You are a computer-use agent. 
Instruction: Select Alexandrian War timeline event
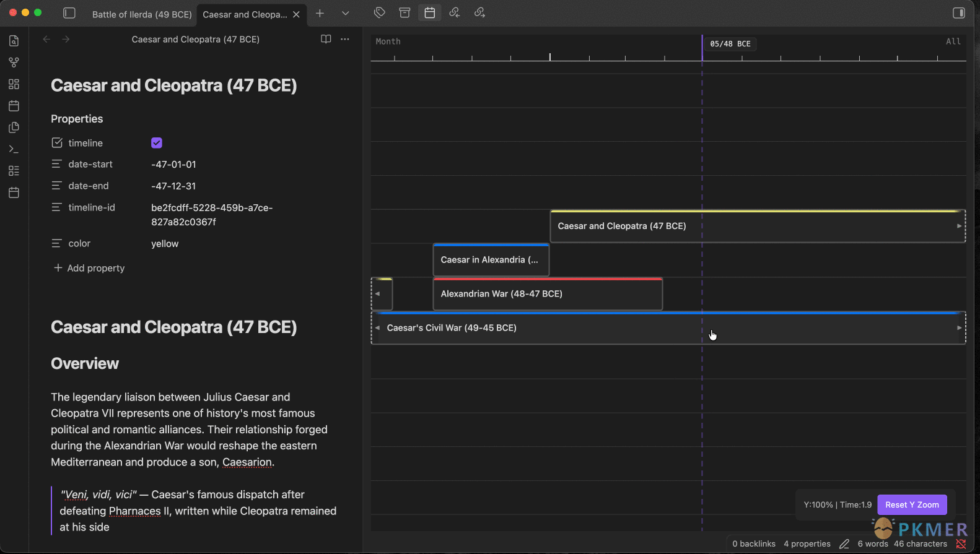[548, 294]
